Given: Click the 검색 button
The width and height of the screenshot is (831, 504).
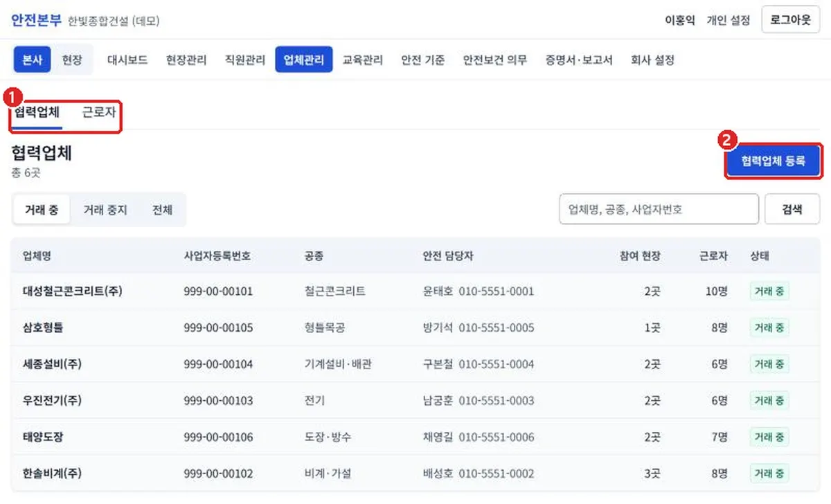Looking at the screenshot, I should click(x=792, y=209).
